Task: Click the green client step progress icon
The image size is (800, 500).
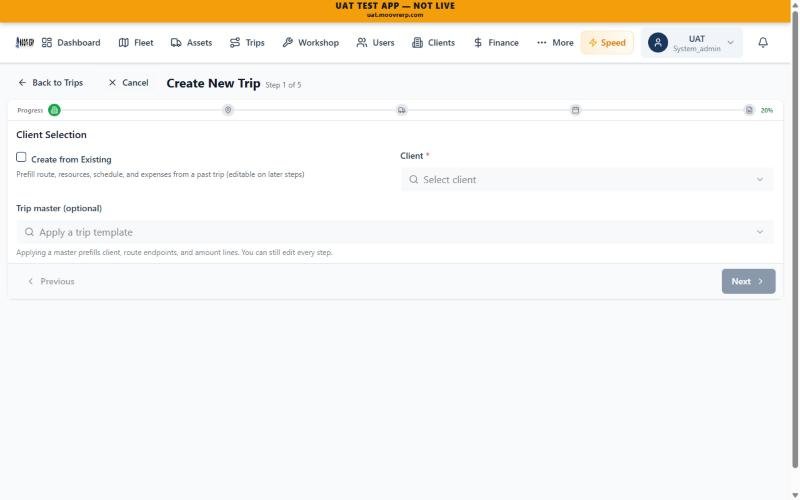Action: 54,110
